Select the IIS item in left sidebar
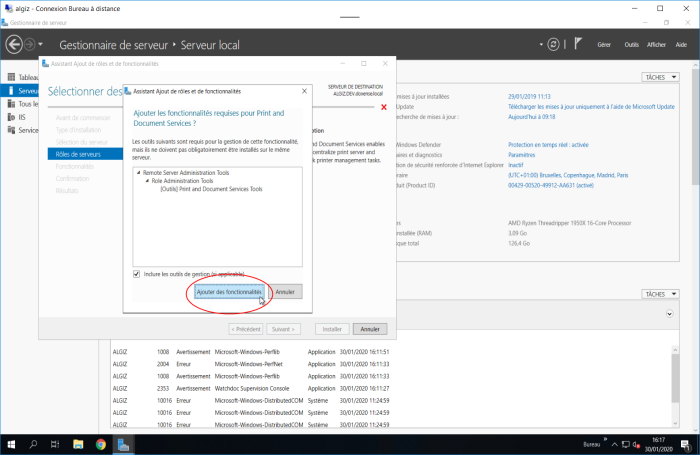The height and width of the screenshot is (455, 700). 22,117
